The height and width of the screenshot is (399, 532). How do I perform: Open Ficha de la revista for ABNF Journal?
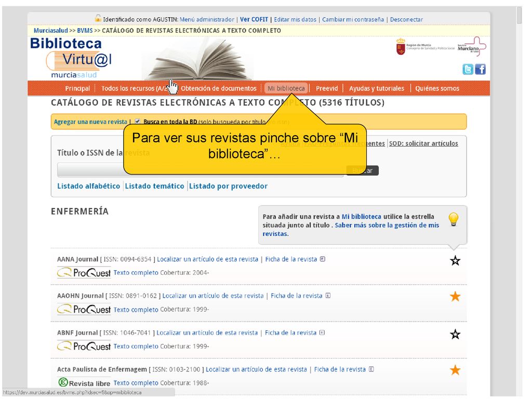click(291, 332)
